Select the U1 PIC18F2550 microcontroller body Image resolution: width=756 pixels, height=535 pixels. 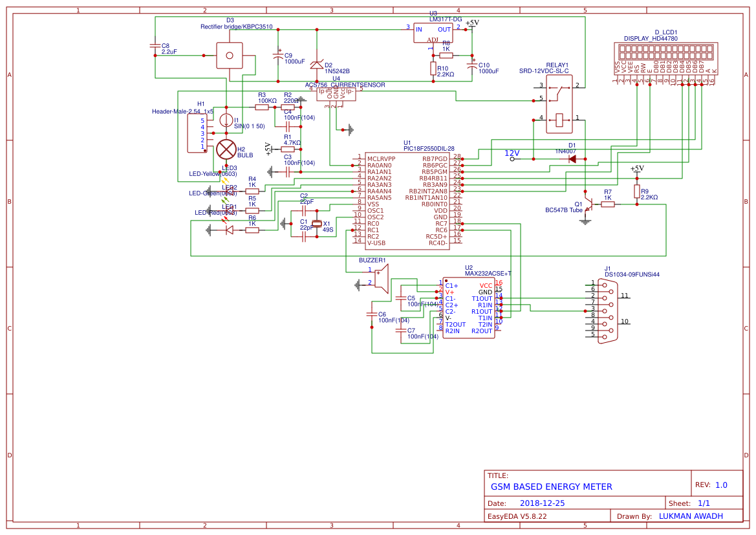tap(407, 201)
